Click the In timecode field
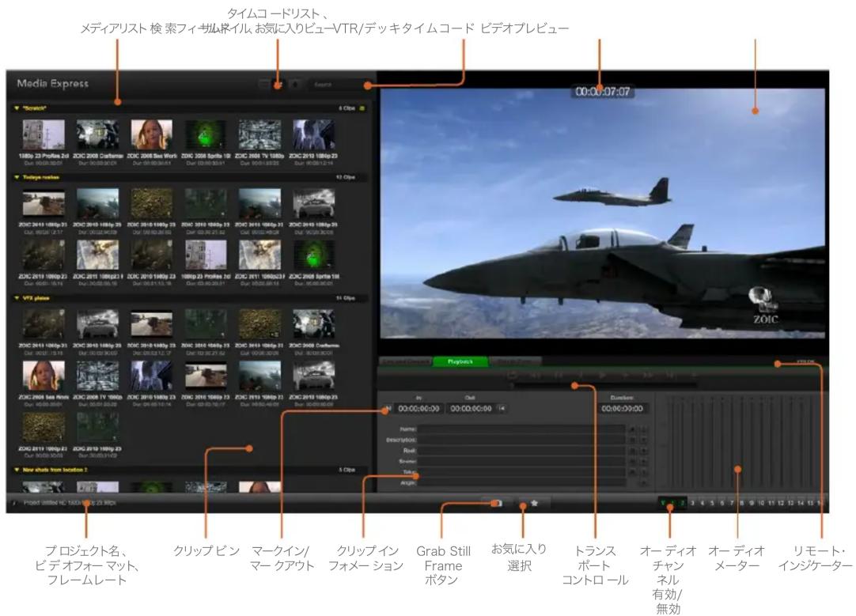Screen dimensions: 856x616 (x=419, y=408)
